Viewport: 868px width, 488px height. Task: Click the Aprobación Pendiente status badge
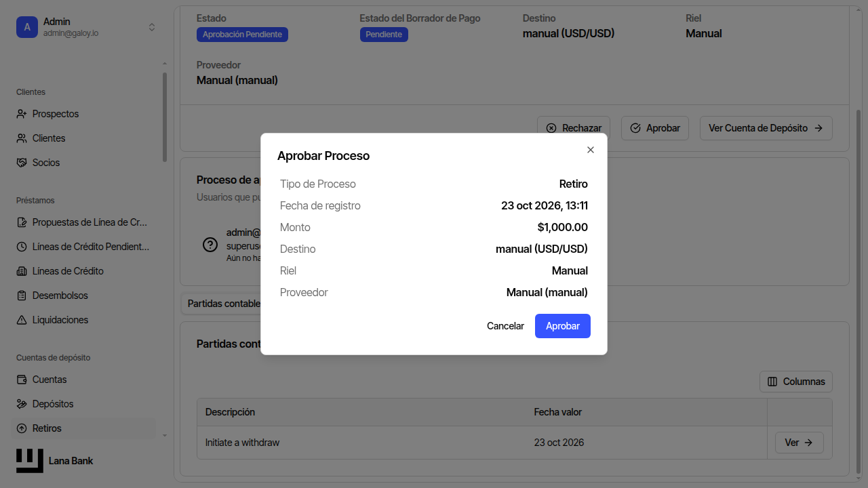tap(242, 35)
